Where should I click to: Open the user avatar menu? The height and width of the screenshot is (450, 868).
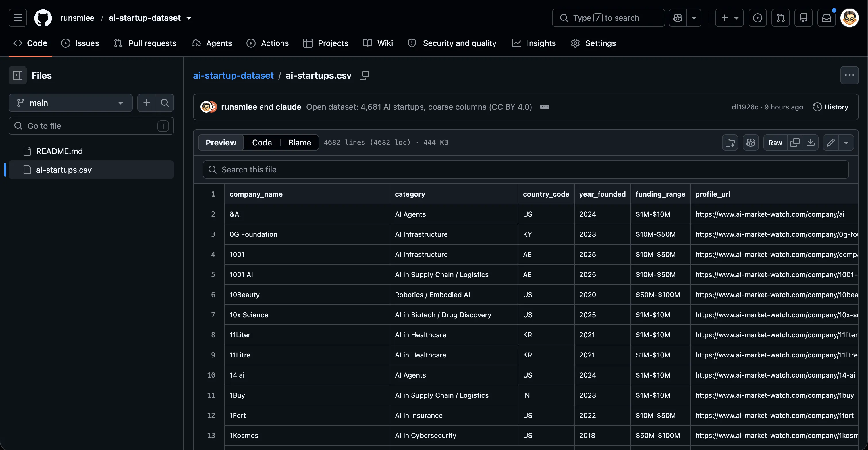[849, 18]
